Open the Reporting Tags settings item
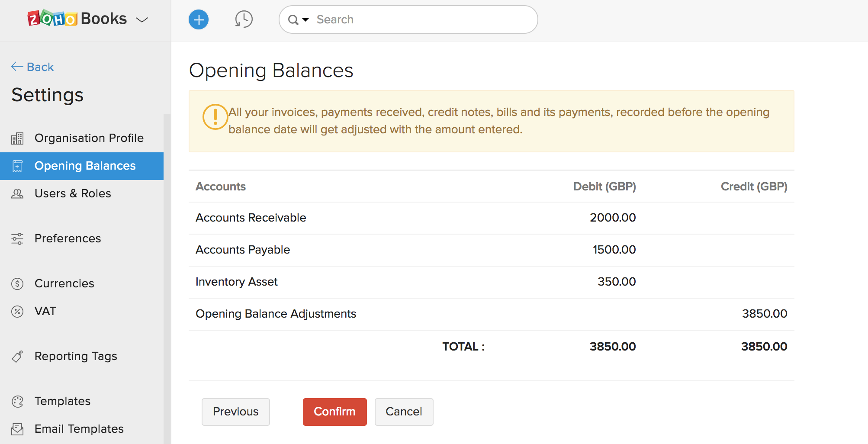Screen dimensions: 868x444 click(x=76, y=356)
